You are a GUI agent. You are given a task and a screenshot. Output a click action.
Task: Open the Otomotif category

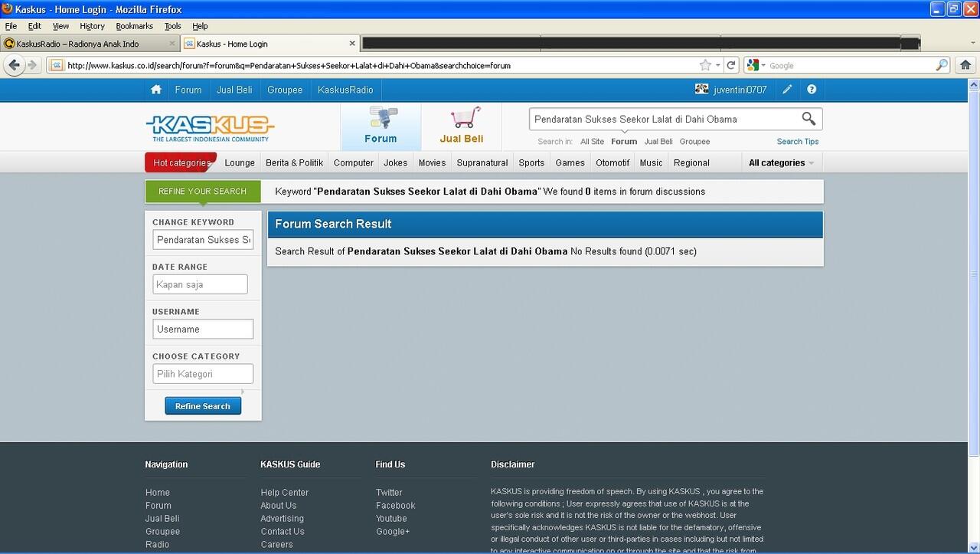pyautogui.click(x=612, y=162)
